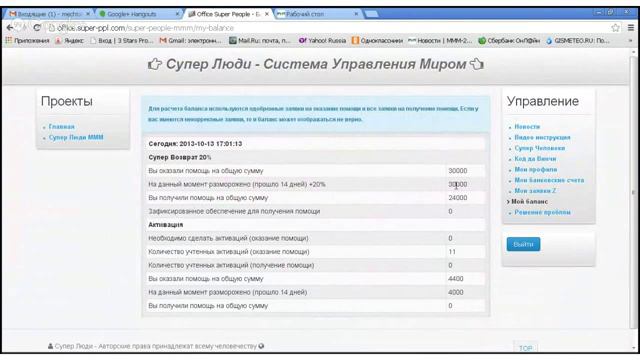This screenshot has height=360, width=640.
Task: Go back with the browser back arrow
Action: (x=10, y=28)
